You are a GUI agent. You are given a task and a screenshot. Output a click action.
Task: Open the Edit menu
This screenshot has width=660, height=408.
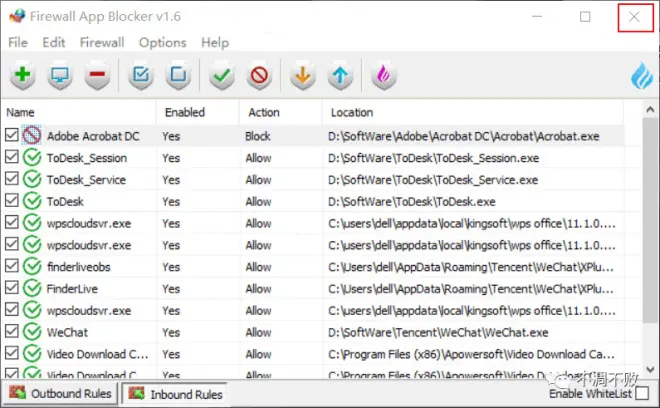coord(54,43)
